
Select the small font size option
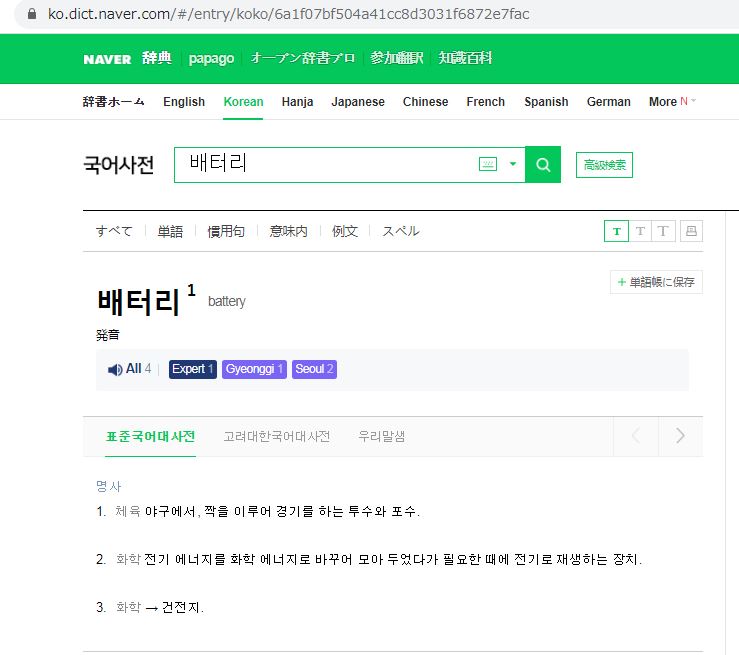pos(616,231)
